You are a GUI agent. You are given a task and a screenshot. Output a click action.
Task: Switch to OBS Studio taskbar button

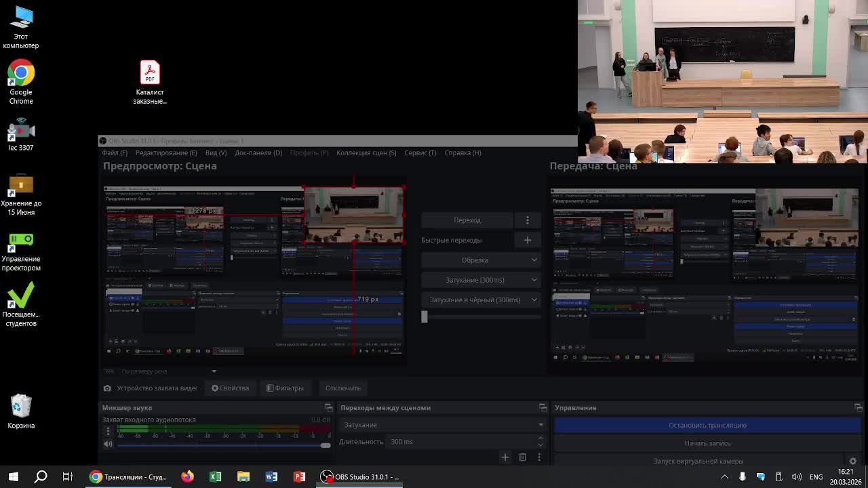point(360,476)
